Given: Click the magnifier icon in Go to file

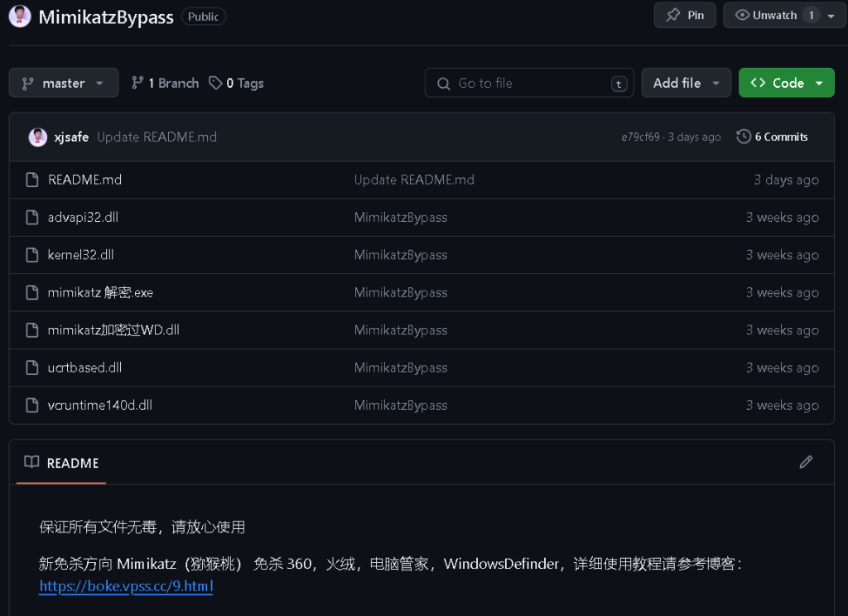Looking at the screenshot, I should [444, 84].
